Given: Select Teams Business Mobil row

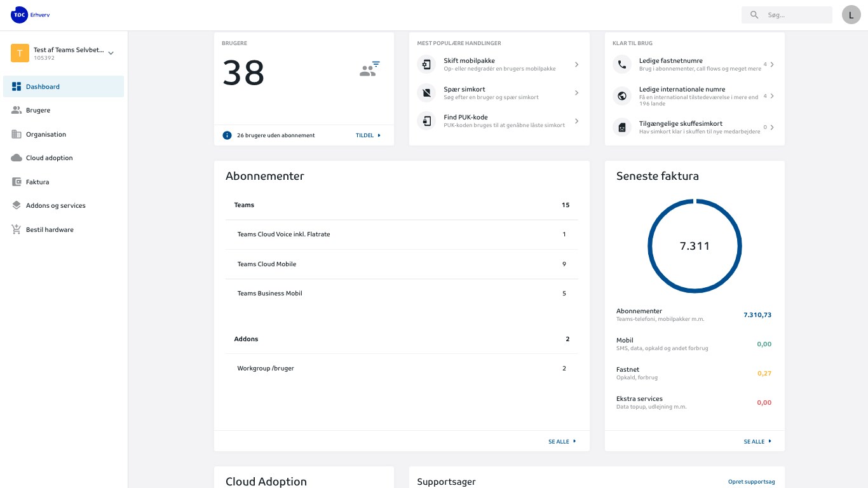Looking at the screenshot, I should 402,294.
